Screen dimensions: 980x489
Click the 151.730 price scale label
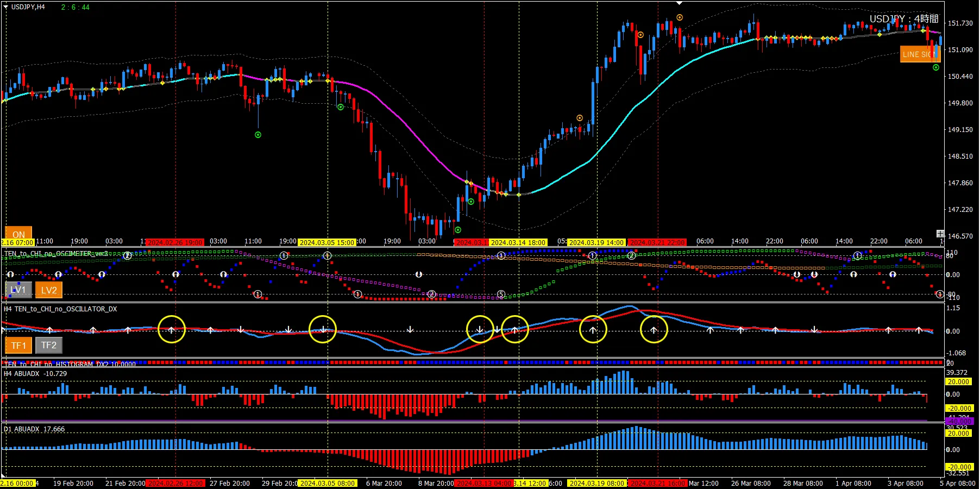tap(960, 23)
